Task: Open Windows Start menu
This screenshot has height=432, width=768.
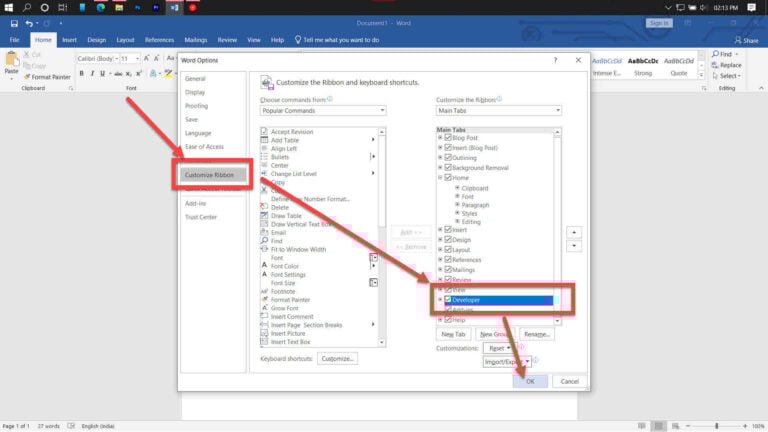Action: point(8,7)
